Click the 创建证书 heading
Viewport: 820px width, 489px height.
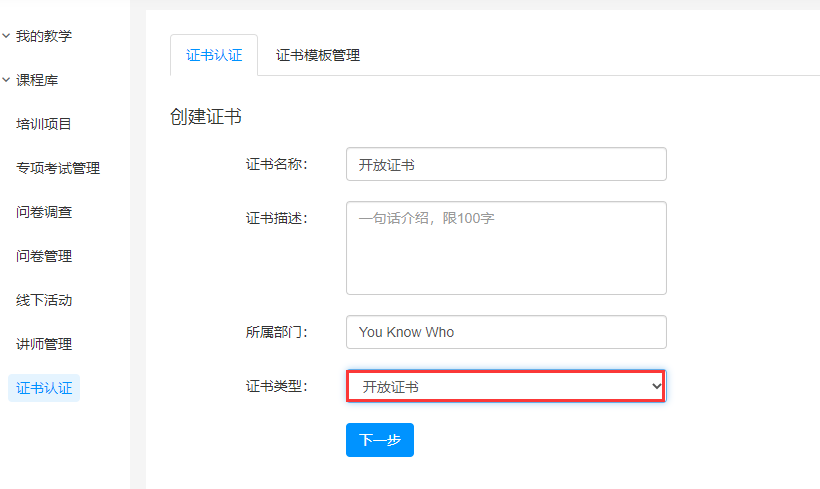[206, 116]
